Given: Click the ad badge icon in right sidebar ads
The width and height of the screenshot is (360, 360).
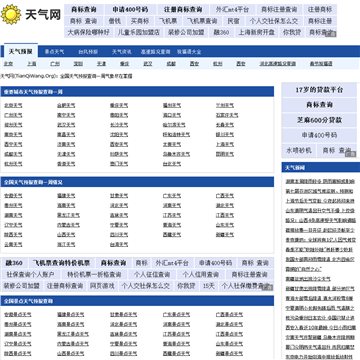Looking at the screenshot, I should pyautogui.click(x=351, y=153).
